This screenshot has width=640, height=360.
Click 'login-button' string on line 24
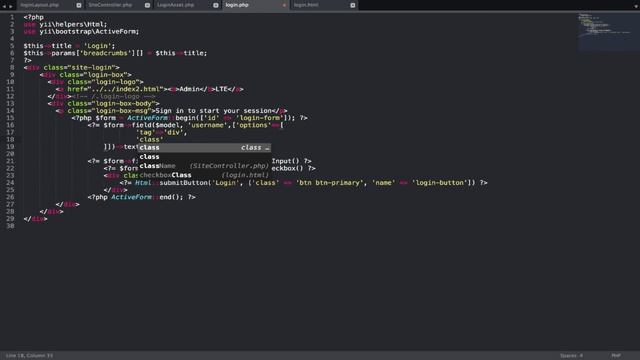pos(441,183)
